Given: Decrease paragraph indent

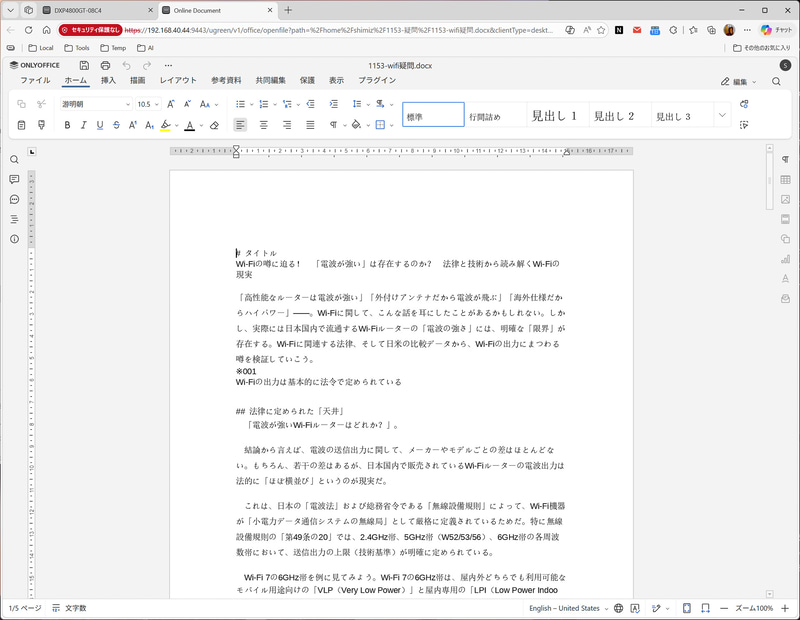Looking at the screenshot, I should tap(310, 104).
